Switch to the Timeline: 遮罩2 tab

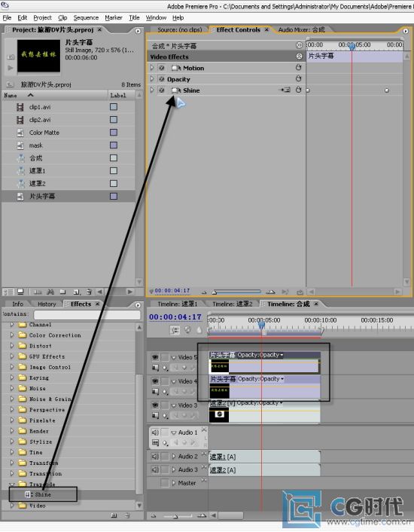click(x=233, y=304)
